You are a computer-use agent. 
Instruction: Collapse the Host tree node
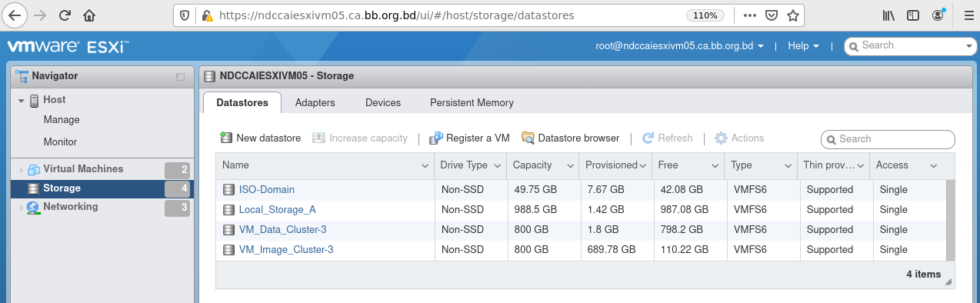21,101
